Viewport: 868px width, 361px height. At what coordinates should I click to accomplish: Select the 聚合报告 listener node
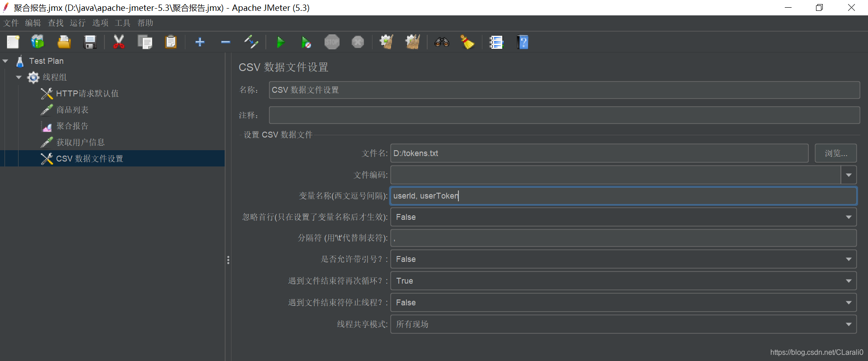click(x=72, y=126)
